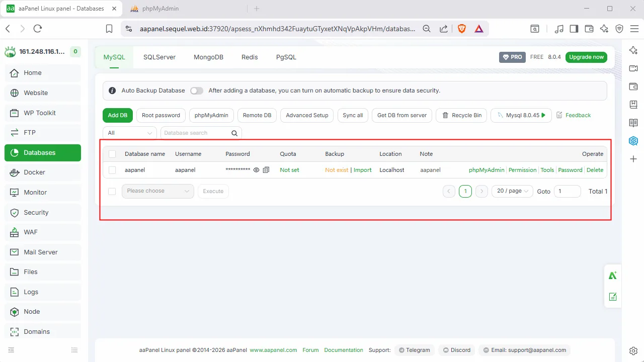
Task: View site information icon beside the URL
Action: 128,29
